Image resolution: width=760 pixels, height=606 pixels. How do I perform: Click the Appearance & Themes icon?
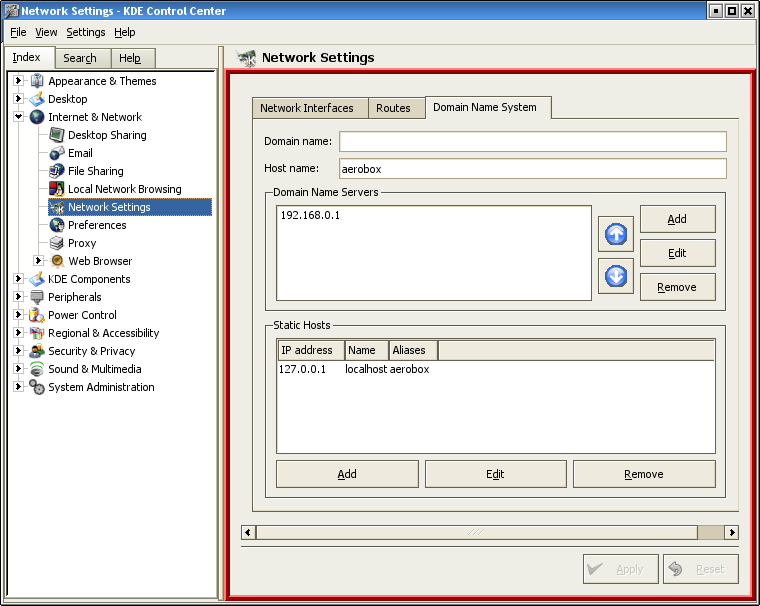(x=37, y=81)
